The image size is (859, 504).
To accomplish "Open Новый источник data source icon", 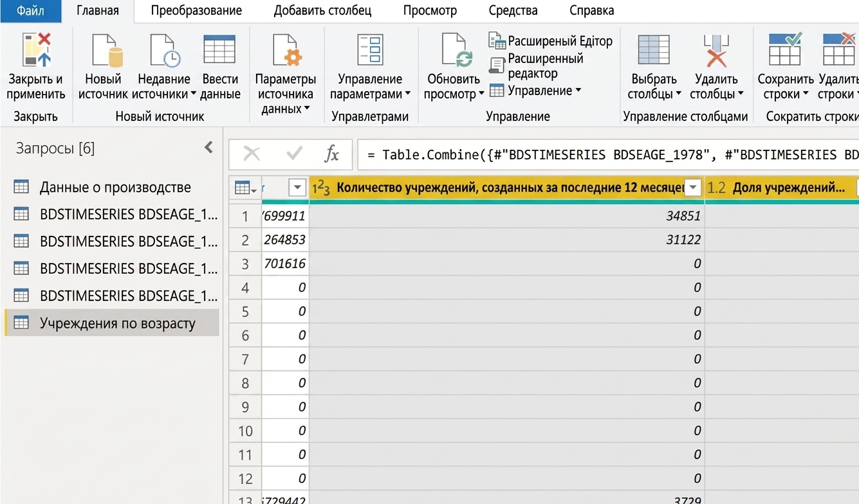I will pyautogui.click(x=107, y=50).
